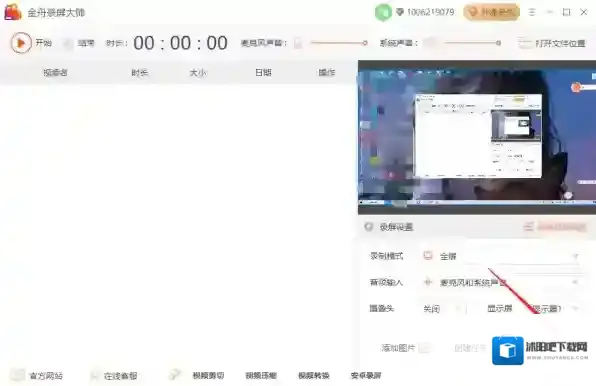Open the 视频转换 video conversion tool
This screenshot has width=596, height=386.
314,375
